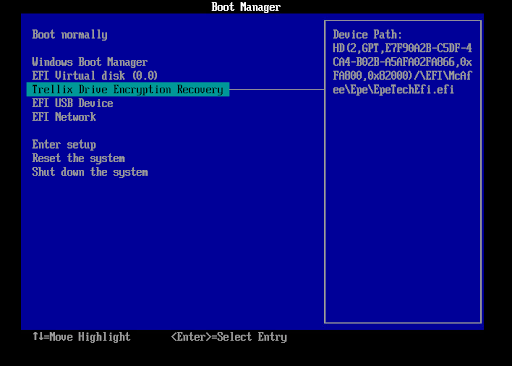Click the Boot Manager title text
512x366 pixels.
tap(246, 7)
